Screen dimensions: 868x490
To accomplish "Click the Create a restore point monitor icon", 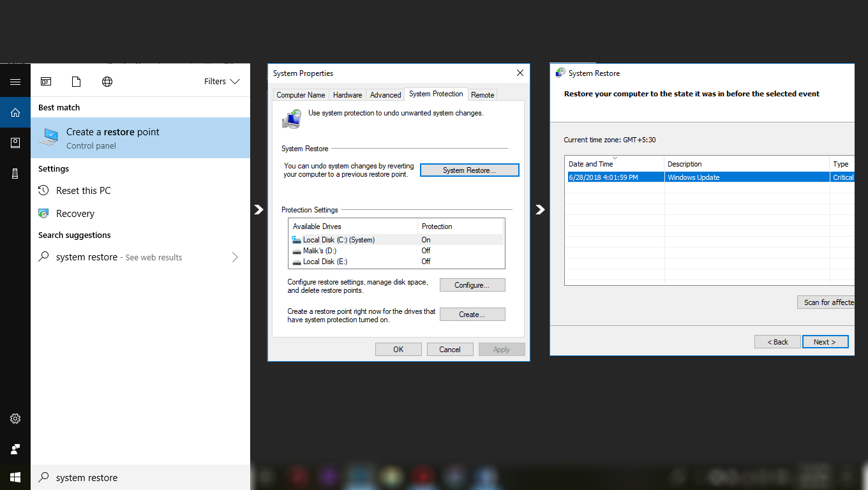I will tap(49, 137).
